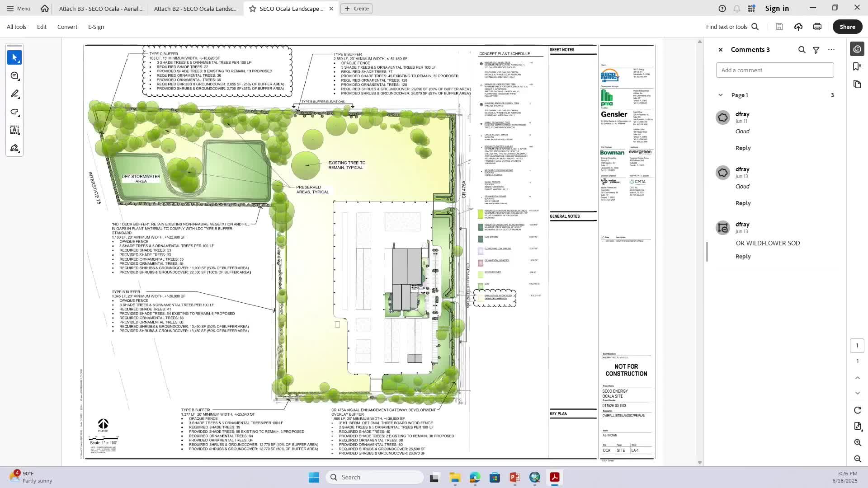Viewport: 868px width, 488px height.
Task: Click the Add a comment field
Action: [x=775, y=70]
